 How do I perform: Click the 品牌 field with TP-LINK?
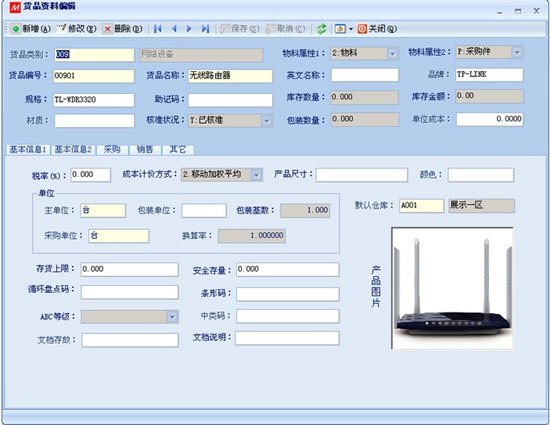click(x=489, y=75)
